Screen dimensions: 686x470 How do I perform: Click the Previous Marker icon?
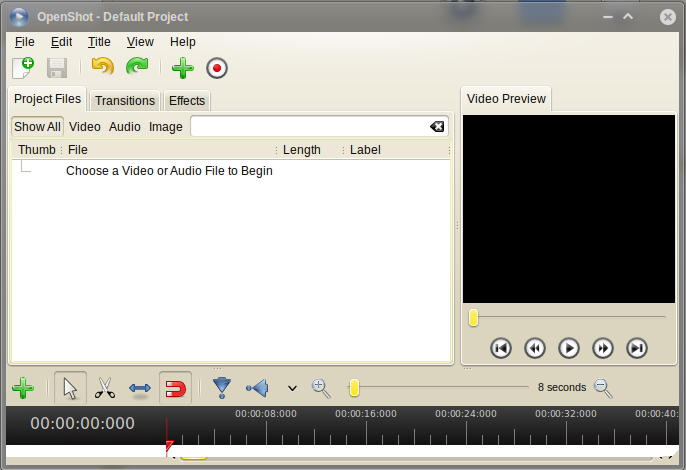click(x=257, y=388)
